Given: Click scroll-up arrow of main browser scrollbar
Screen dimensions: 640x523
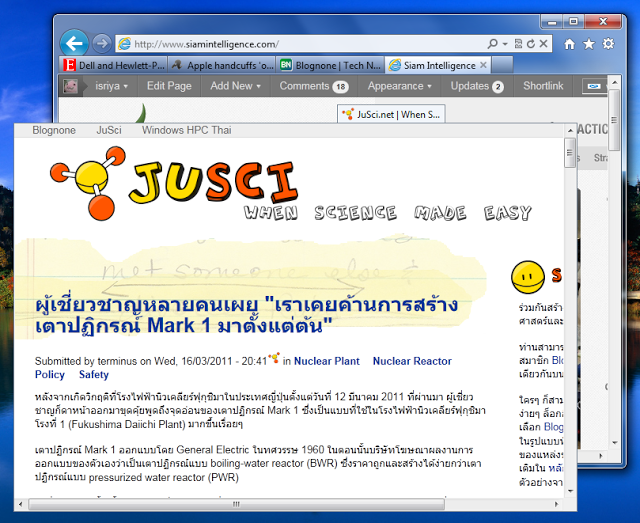Looking at the screenshot, I should tap(615, 82).
